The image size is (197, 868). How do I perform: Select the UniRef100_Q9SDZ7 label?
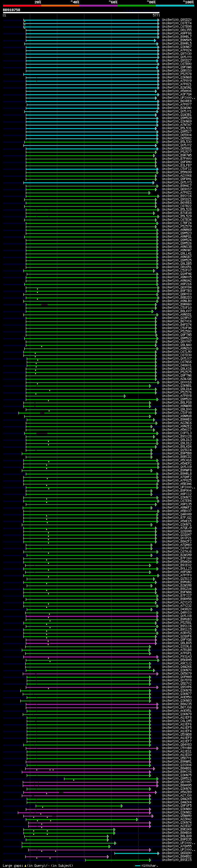177,60
